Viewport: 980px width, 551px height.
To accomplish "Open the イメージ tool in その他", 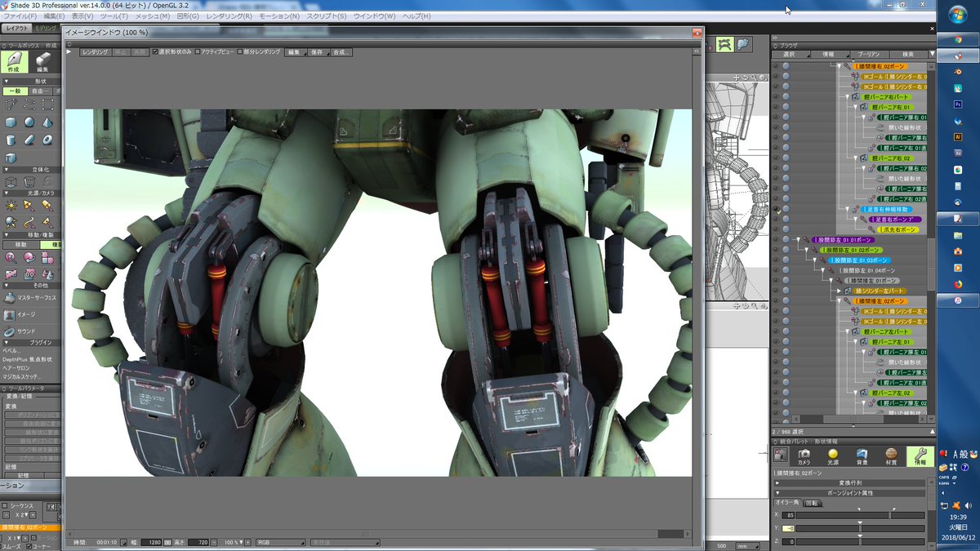I will point(20,314).
